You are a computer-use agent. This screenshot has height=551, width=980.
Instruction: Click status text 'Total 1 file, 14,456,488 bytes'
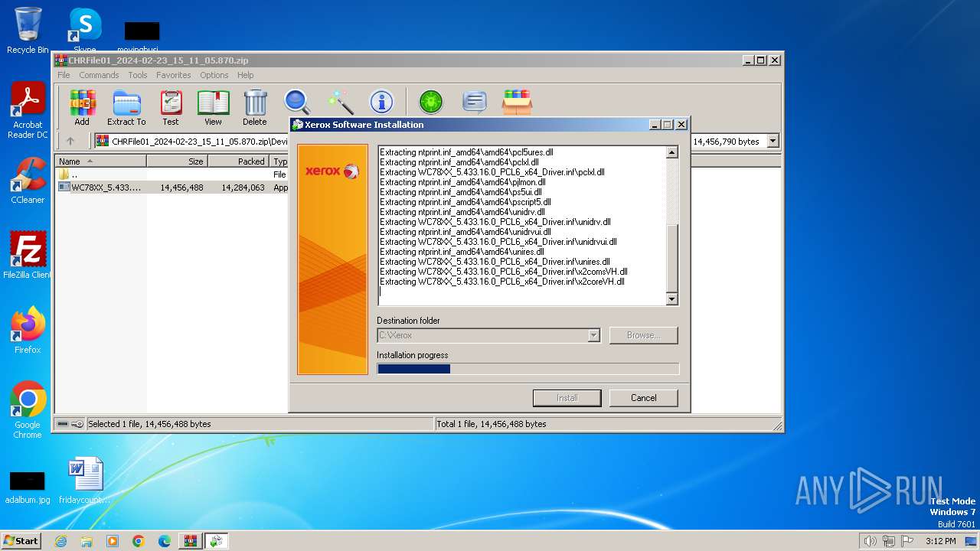(491, 424)
